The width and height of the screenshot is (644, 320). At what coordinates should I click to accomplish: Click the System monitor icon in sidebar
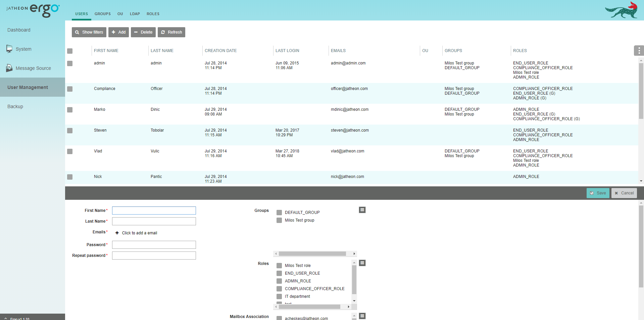(x=9, y=49)
